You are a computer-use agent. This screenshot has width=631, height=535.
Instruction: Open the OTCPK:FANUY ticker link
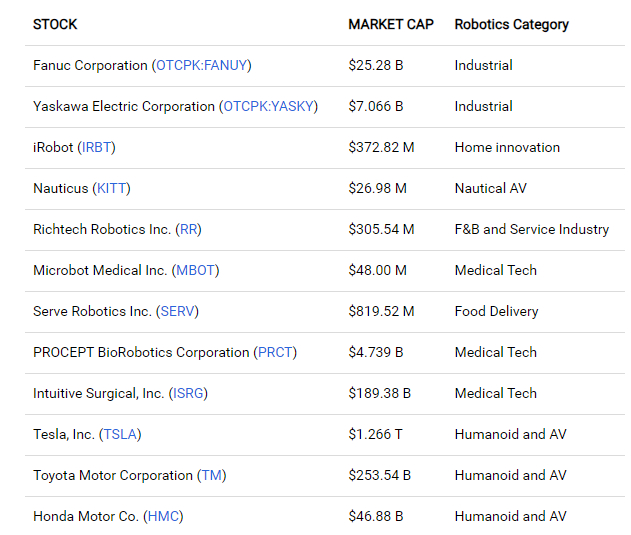[x=202, y=65]
